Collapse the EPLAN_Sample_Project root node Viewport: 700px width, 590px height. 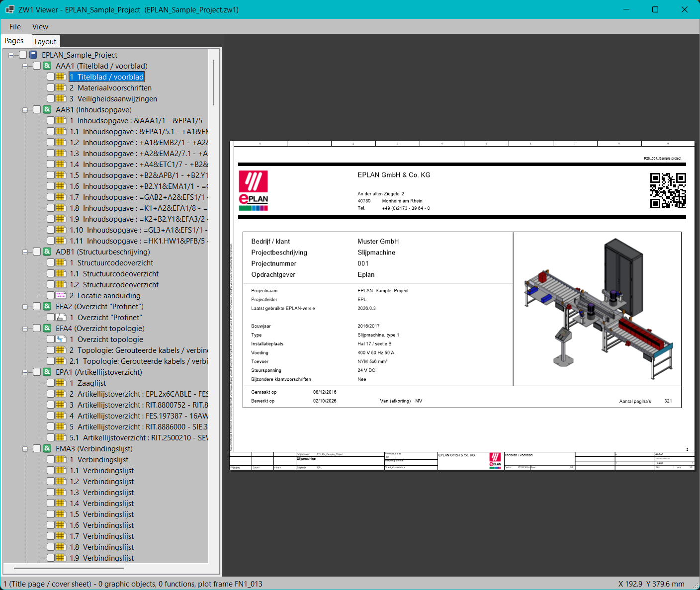click(11, 55)
